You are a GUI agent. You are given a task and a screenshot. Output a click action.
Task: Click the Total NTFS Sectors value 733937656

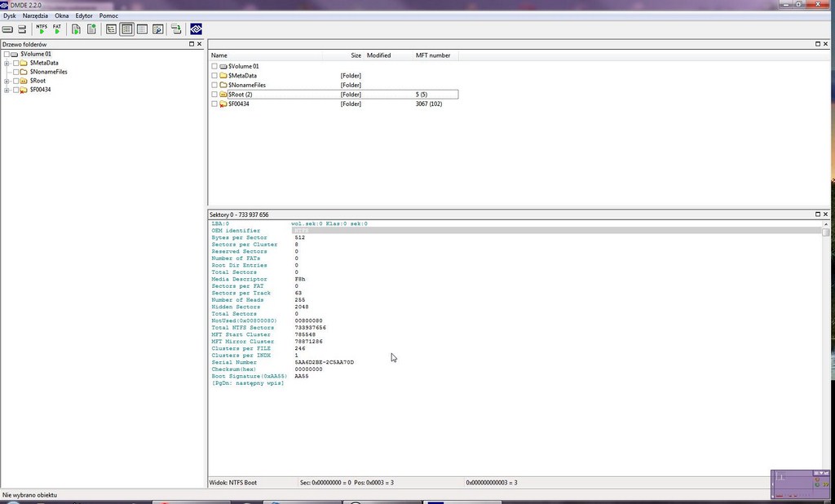pyautogui.click(x=311, y=328)
